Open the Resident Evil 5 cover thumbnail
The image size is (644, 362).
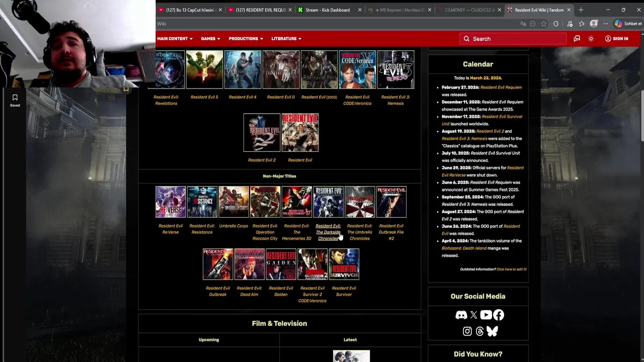pyautogui.click(x=204, y=69)
